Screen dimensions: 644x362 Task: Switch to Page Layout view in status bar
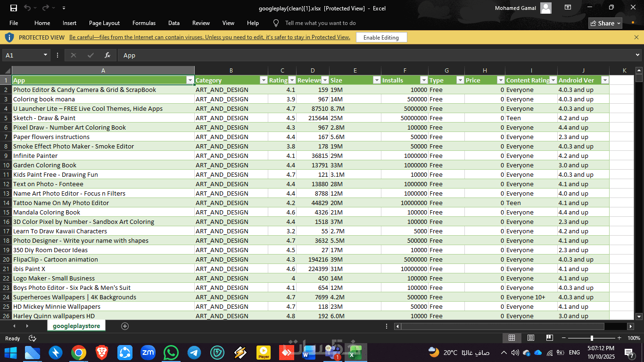[530, 338]
